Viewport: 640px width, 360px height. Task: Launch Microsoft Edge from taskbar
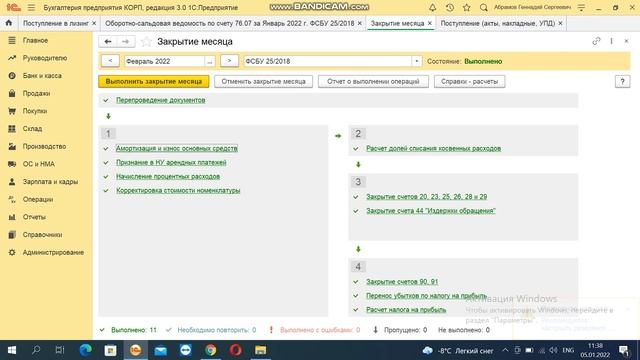(85, 350)
